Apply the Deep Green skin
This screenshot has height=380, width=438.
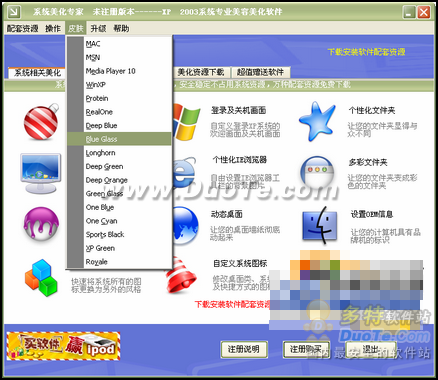(x=119, y=166)
